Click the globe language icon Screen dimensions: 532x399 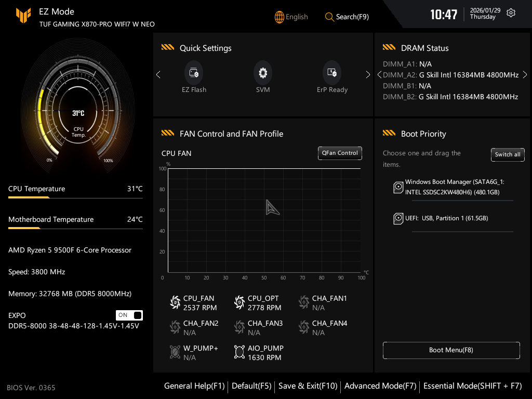[280, 17]
